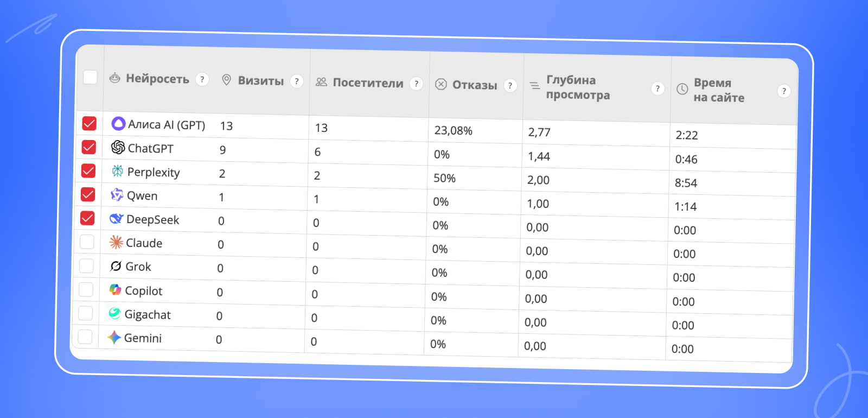868x418 pixels.
Task: Check the Claude row checkbox
Action: (87, 242)
